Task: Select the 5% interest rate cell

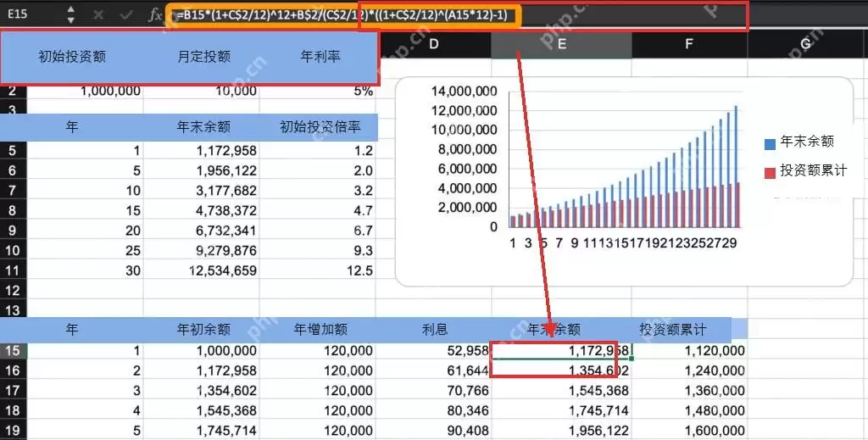Action: click(318, 92)
